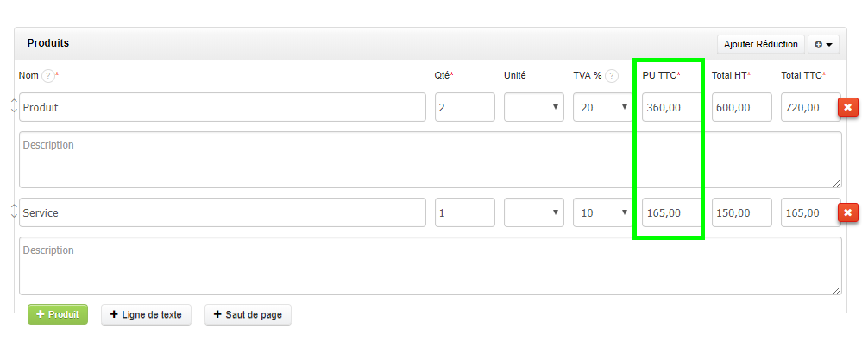Focus the Produit name field
This screenshot has width=868, height=348.
tap(223, 107)
